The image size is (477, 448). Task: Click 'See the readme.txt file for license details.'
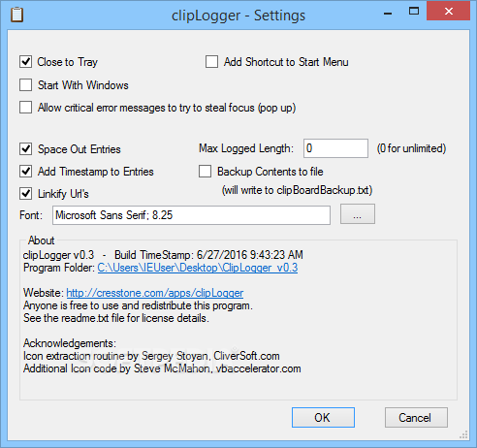coord(116,318)
